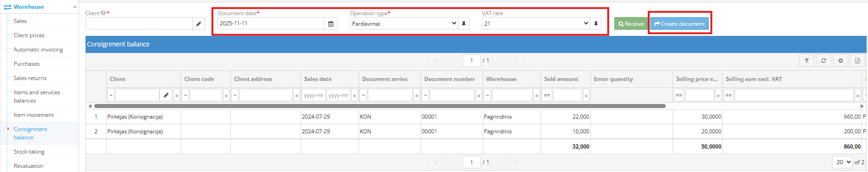Open the VAT rate dropdown
The width and height of the screenshot is (868, 172).
[536, 23]
